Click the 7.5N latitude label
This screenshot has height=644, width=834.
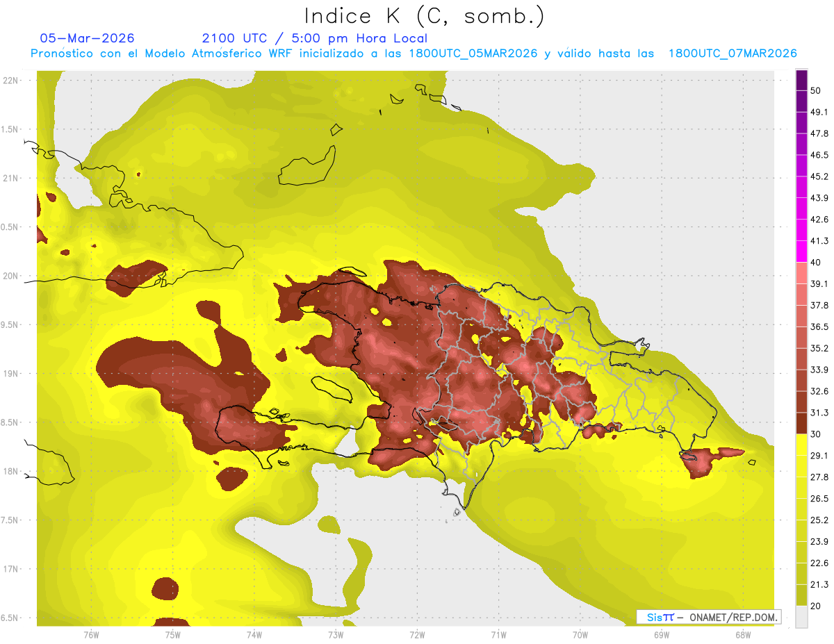[10, 520]
